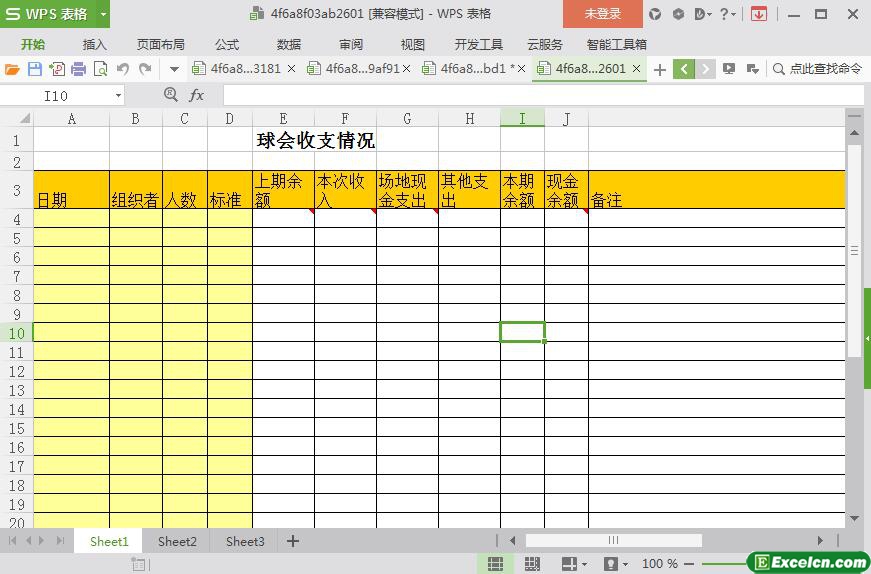Print the sheet using the printer icon
Viewport: 871px width, 574px height.
(x=79, y=69)
